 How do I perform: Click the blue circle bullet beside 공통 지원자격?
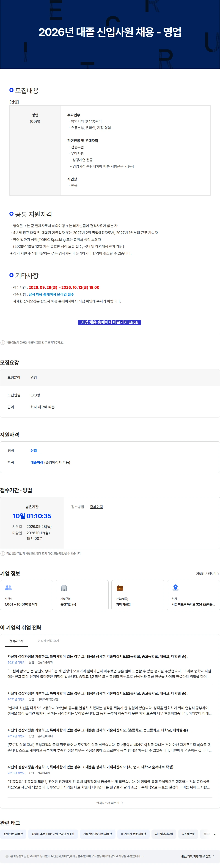[11, 214]
